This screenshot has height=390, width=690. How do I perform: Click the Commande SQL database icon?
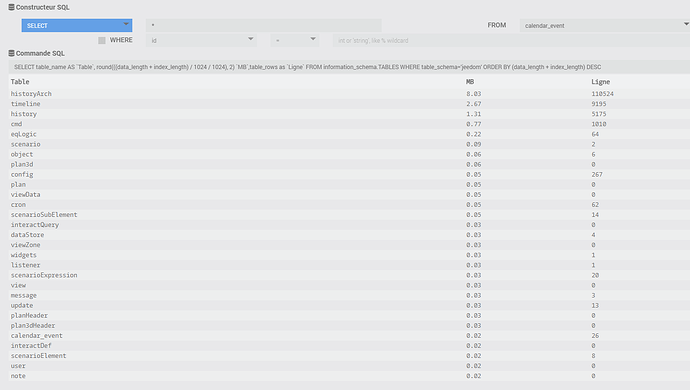(x=11, y=53)
